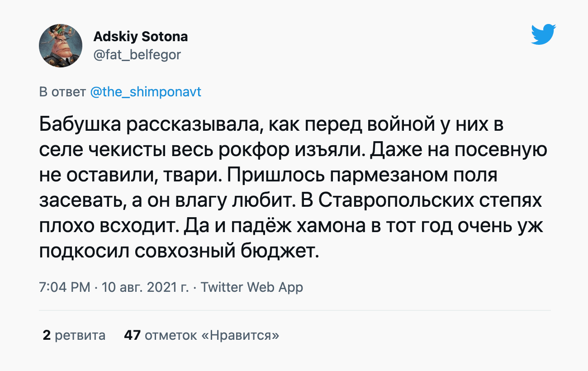
Task: Click the "В ответ" reply label
Action: point(62,92)
